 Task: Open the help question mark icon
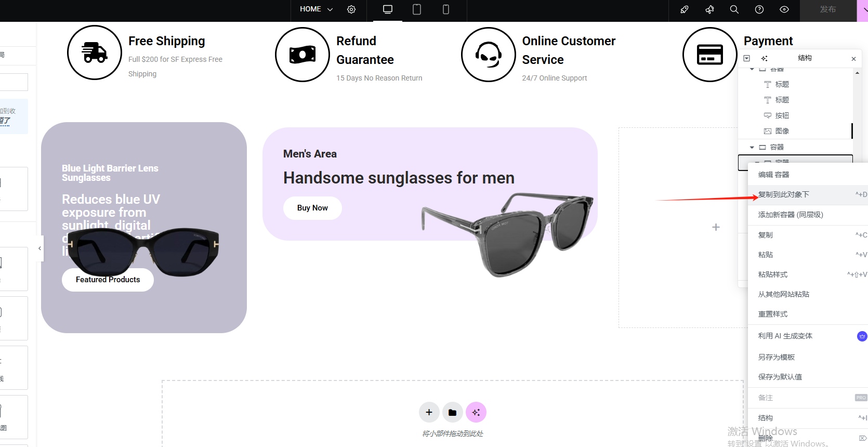[x=759, y=9]
